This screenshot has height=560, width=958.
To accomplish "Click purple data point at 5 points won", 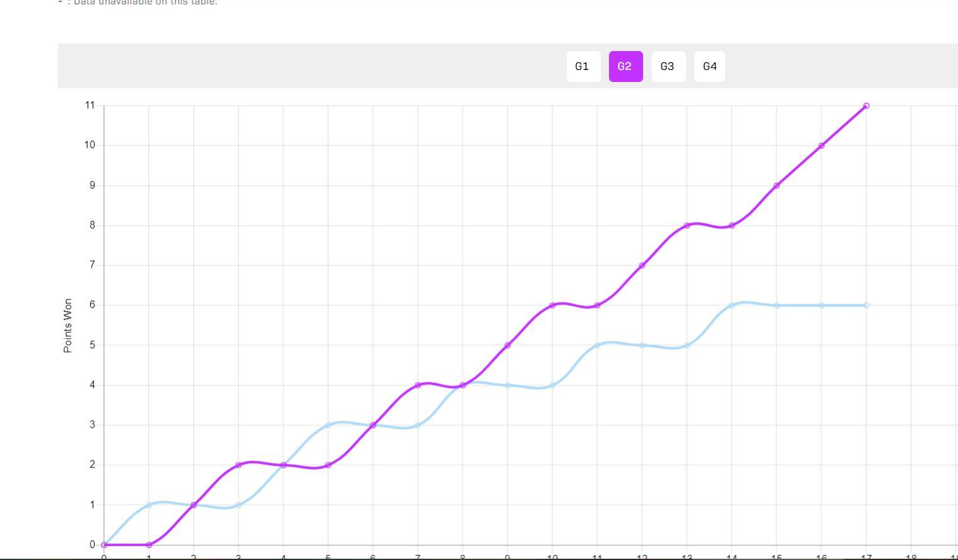I will tap(507, 345).
